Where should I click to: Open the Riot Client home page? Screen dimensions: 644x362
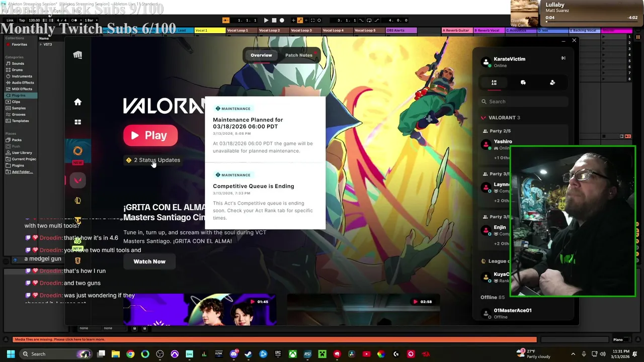tap(77, 102)
